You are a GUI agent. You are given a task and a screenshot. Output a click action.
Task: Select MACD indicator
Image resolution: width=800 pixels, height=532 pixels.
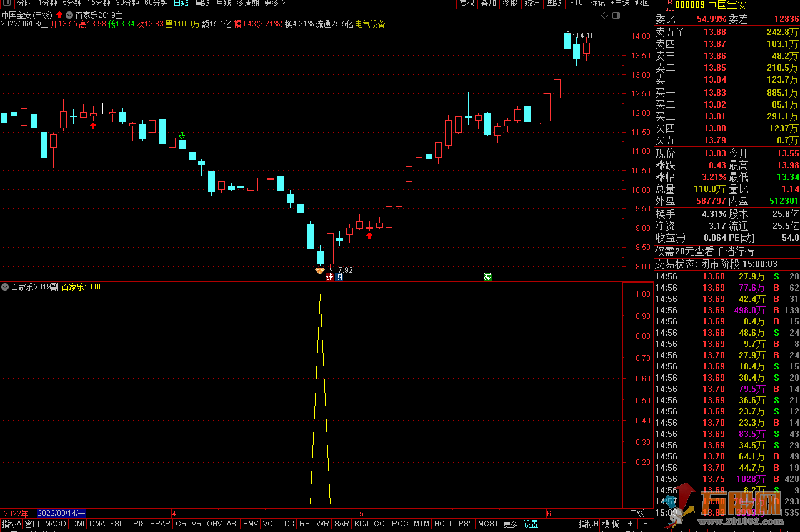55,524
